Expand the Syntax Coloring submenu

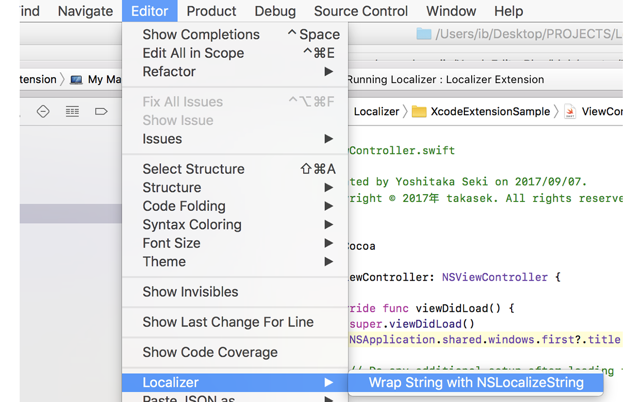(235, 224)
